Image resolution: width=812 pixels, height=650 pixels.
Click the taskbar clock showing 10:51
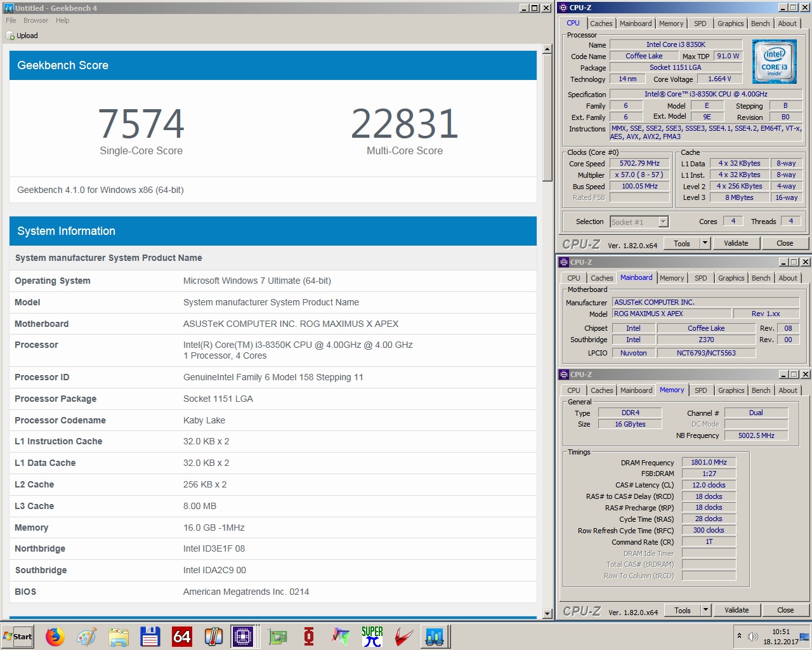tap(781, 632)
